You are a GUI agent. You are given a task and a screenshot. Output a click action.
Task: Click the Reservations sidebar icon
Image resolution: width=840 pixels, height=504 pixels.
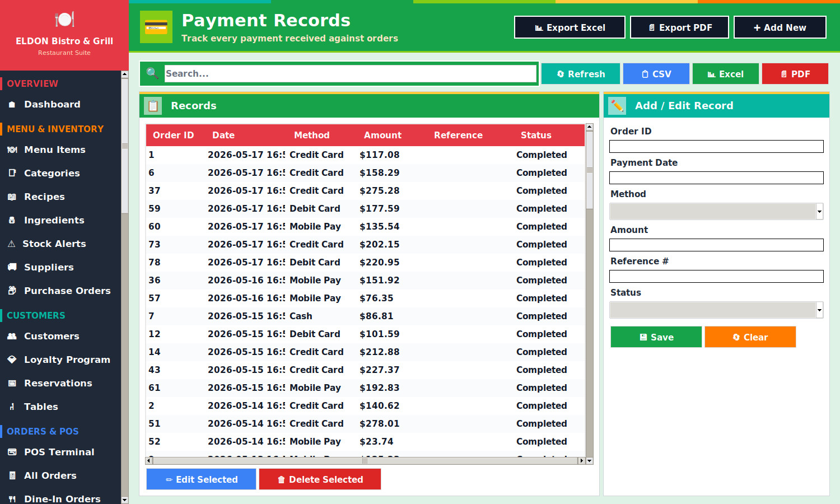(12, 384)
